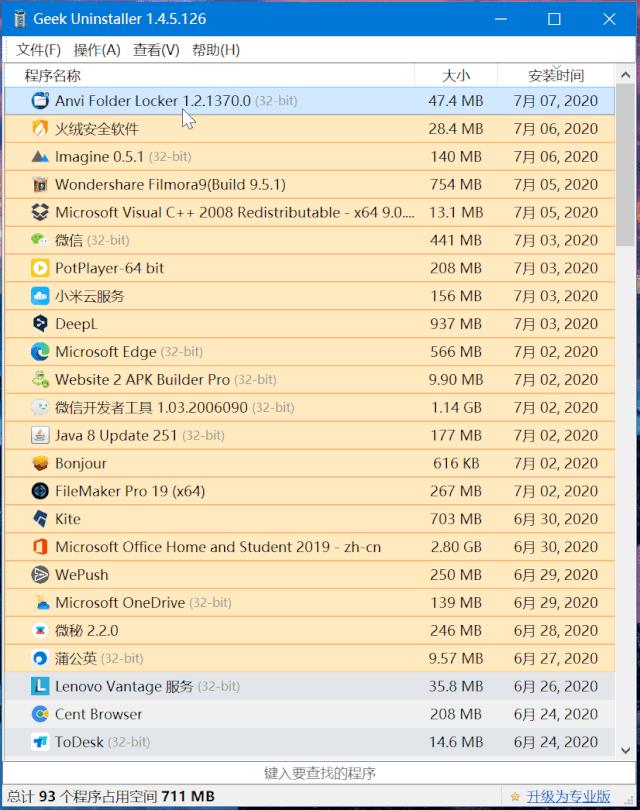
Task: Select the 'Kite' program name
Action: click(x=68, y=519)
